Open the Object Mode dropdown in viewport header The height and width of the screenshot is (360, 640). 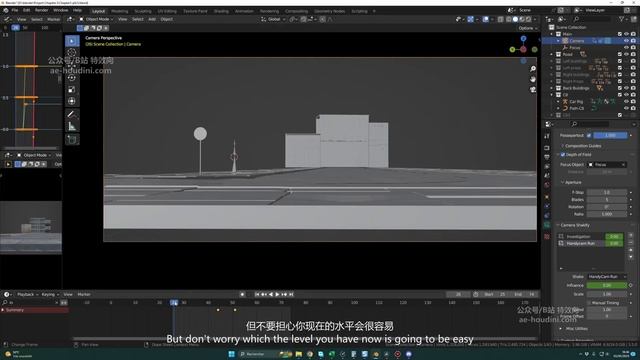click(x=97, y=19)
